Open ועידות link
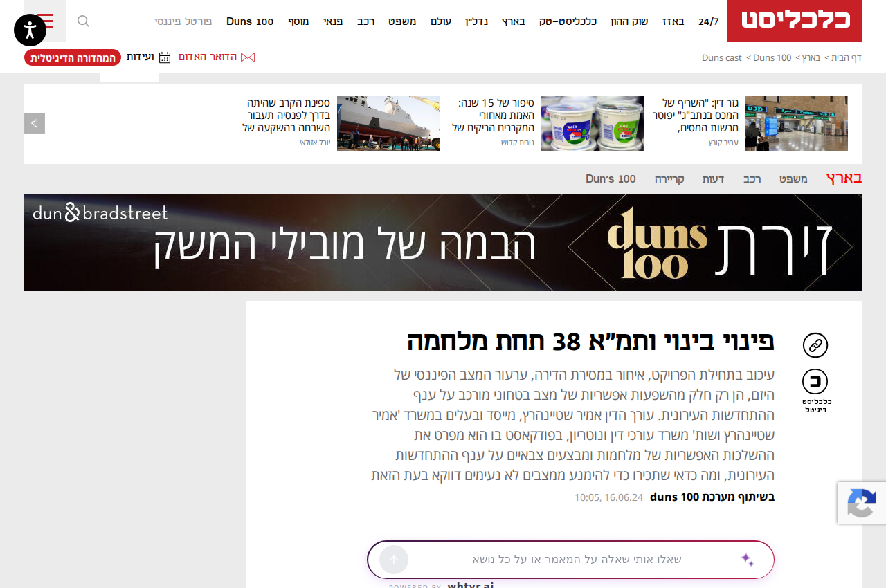The height and width of the screenshot is (588, 886). pyautogui.click(x=140, y=57)
